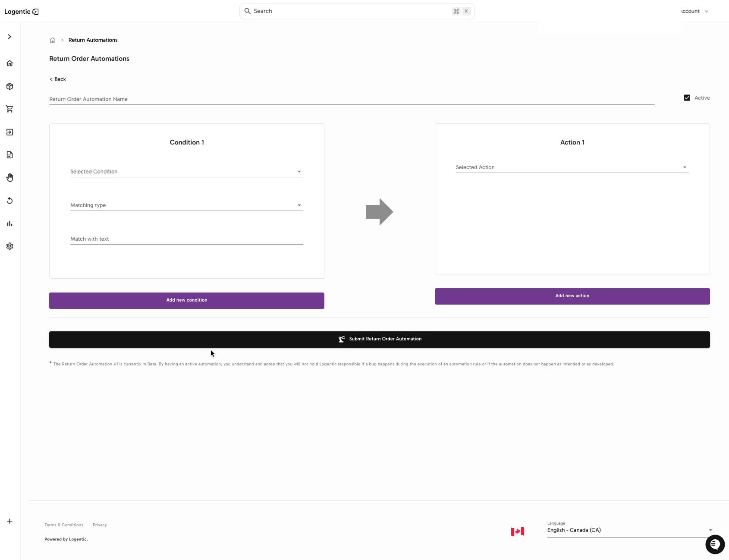Submit Return Order Automation
The height and width of the screenshot is (560, 729).
[380, 340]
